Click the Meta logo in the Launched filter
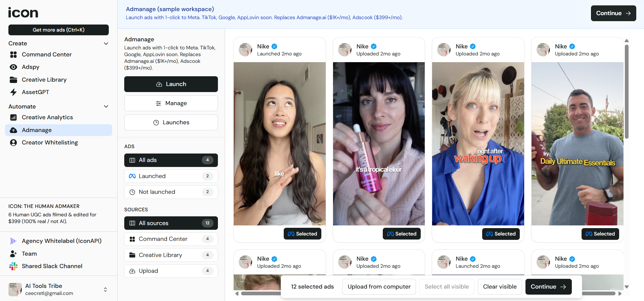This screenshot has height=301, width=644. 132,176
